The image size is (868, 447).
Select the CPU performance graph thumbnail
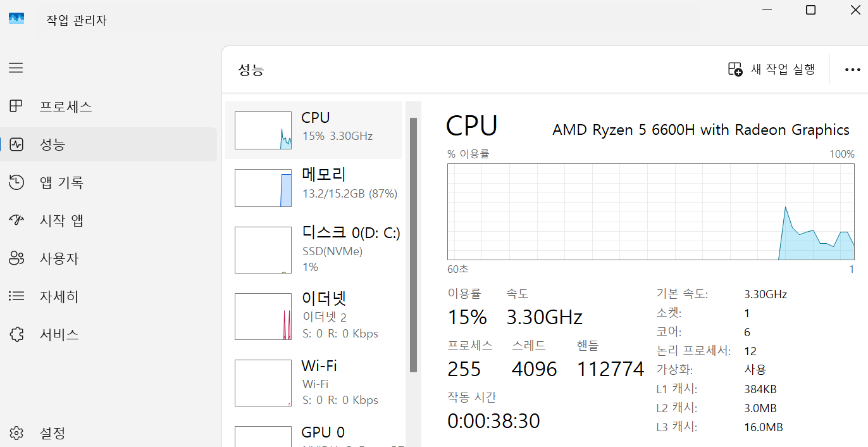263,130
